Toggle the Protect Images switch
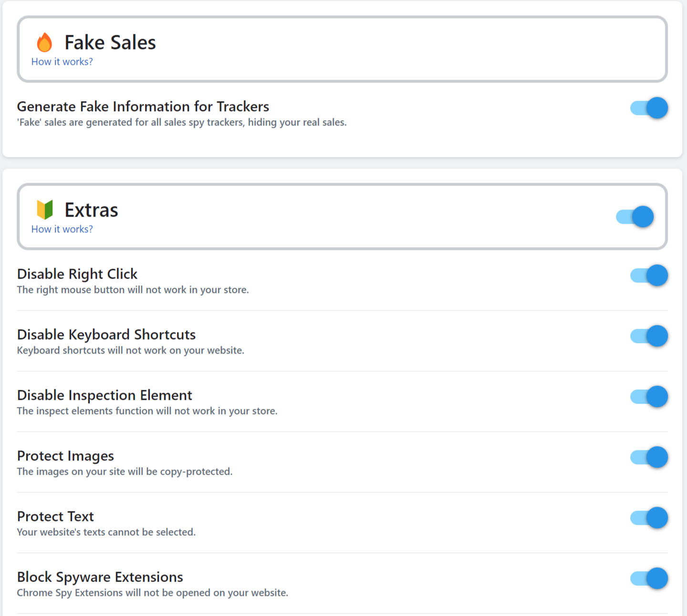The width and height of the screenshot is (687, 616). pos(649,457)
